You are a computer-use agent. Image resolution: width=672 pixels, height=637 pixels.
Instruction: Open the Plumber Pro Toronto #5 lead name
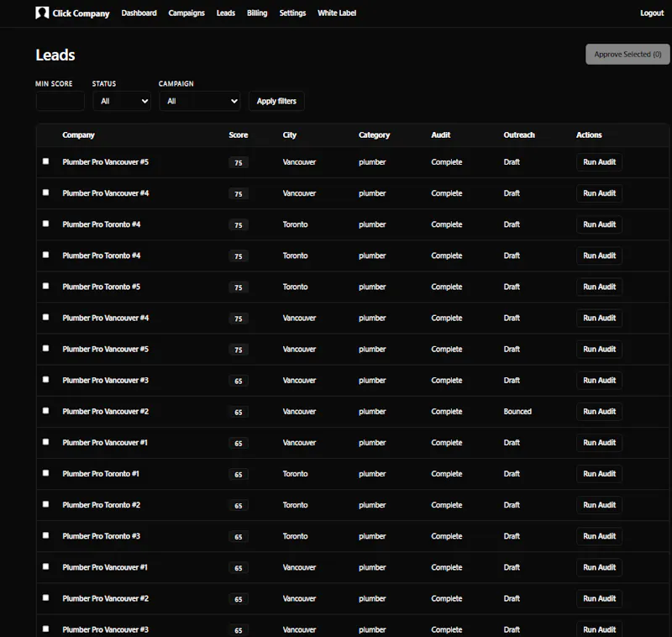[101, 287]
